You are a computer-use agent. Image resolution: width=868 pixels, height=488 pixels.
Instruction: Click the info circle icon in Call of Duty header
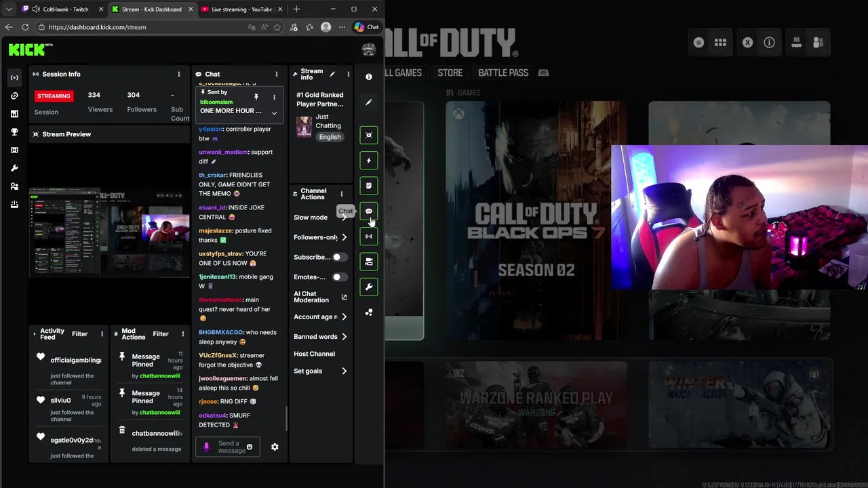tap(769, 42)
